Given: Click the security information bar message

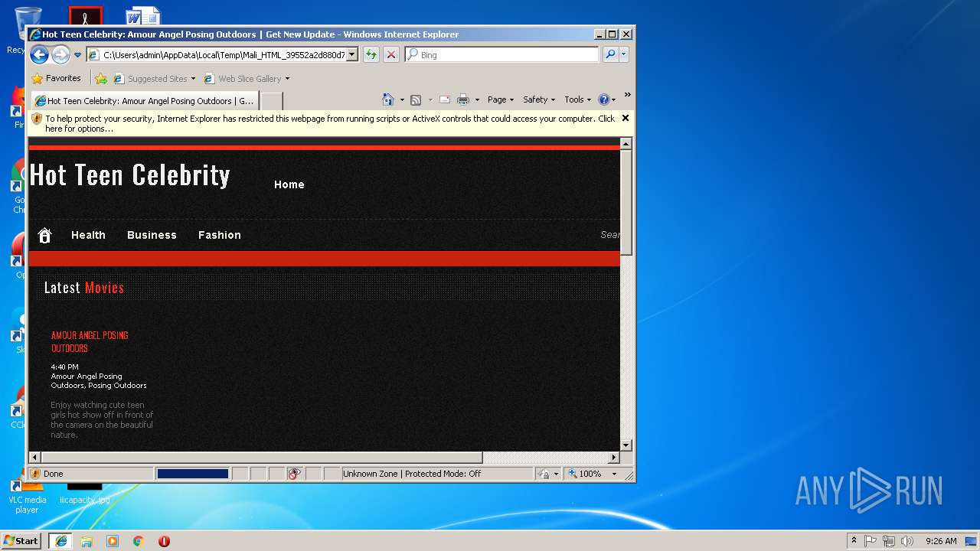Looking at the screenshot, I should (x=329, y=123).
